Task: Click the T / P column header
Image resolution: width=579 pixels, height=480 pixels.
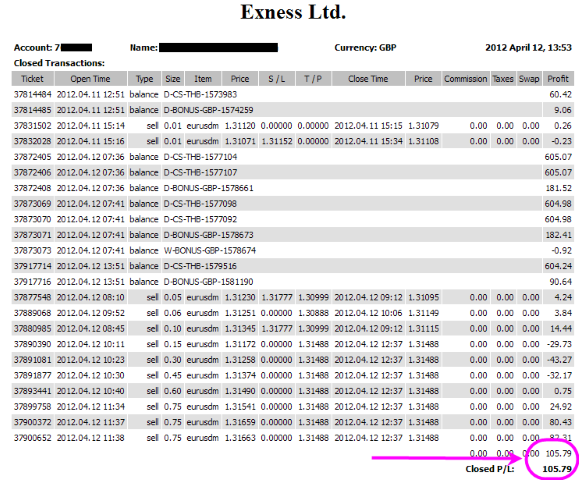Action: [313, 79]
